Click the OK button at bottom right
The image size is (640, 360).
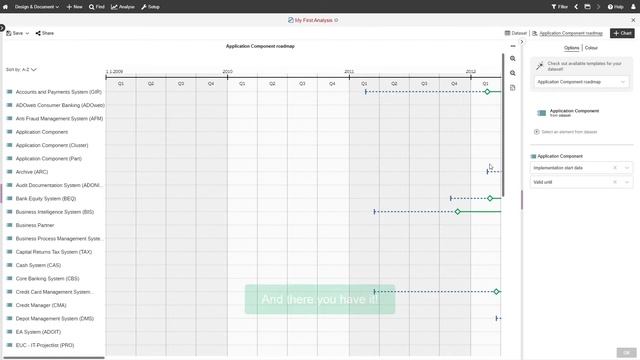626,353
